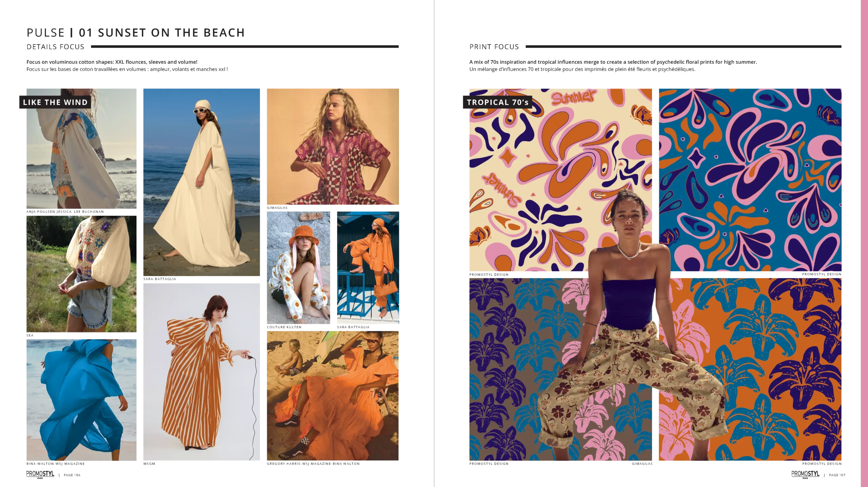The width and height of the screenshot is (868, 487).
Task: Click the lower 'SARA BATTAGLIA' caption beside 'COUTURE KULTEN'
Action: click(x=353, y=327)
